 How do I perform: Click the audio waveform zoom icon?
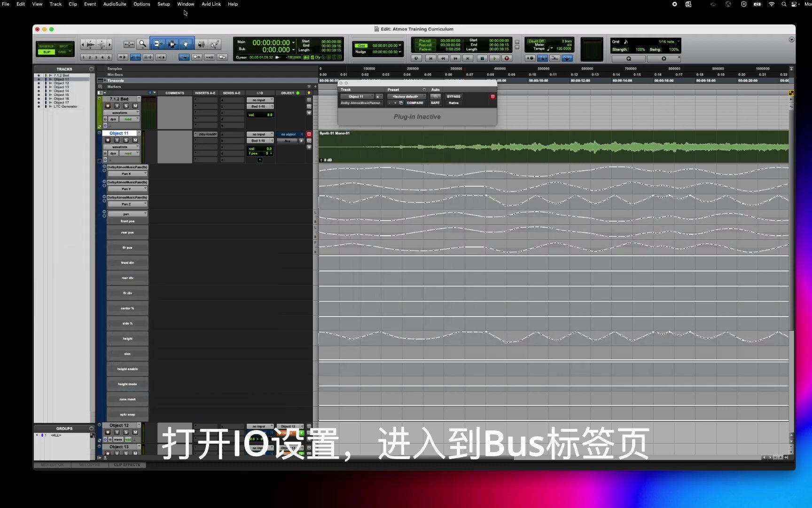pos(90,44)
